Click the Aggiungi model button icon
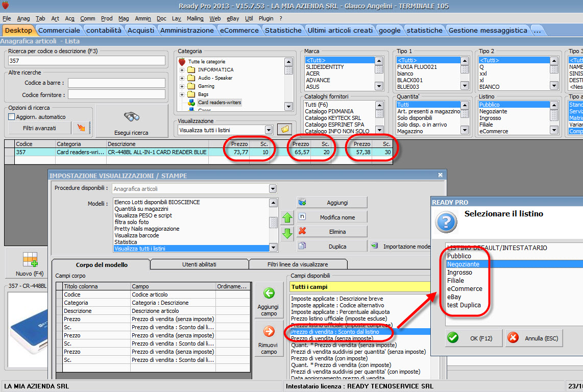The image size is (583, 392). coord(302,202)
